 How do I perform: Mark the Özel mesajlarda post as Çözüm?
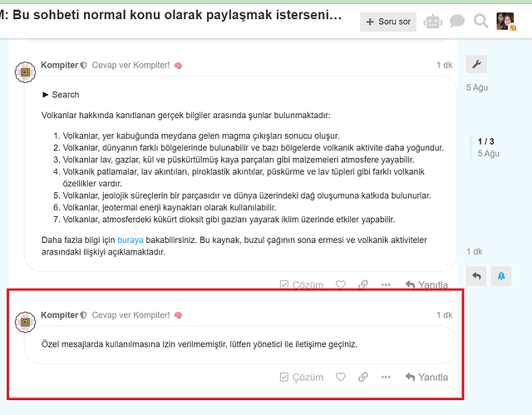(x=302, y=378)
